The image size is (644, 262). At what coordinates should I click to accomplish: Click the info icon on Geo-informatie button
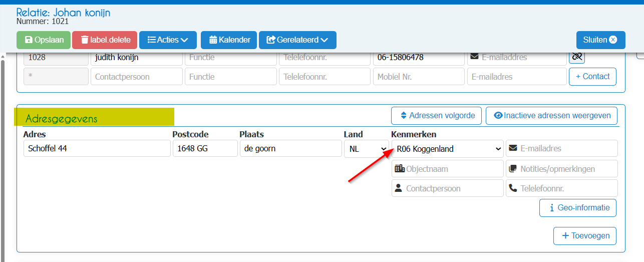[x=551, y=208]
